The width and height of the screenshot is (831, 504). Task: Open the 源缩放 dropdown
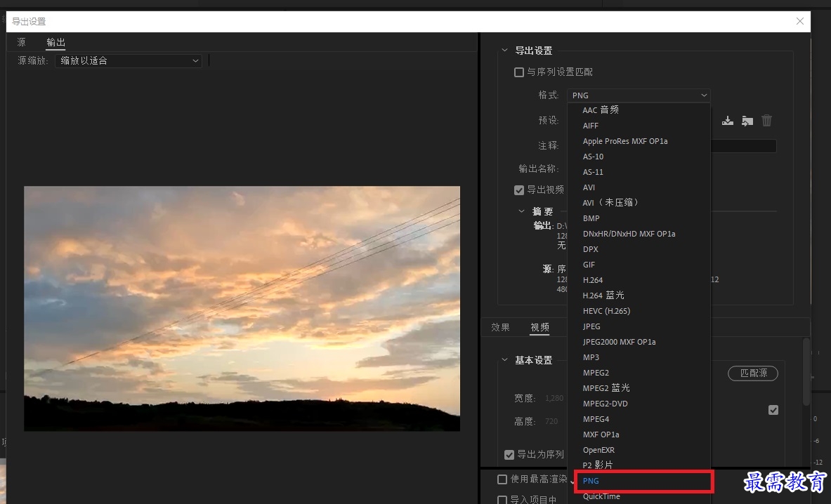129,61
